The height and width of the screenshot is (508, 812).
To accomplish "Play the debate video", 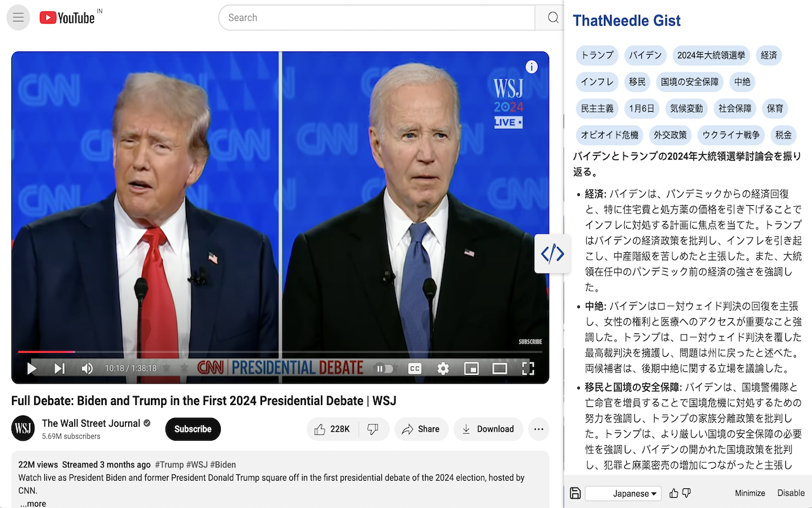I will [32, 368].
